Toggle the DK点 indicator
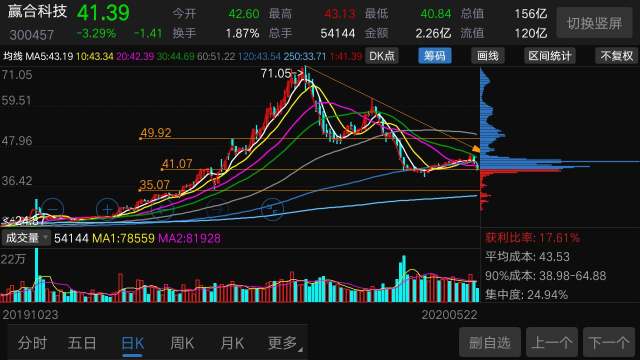The width and height of the screenshot is (640, 360). (x=382, y=56)
